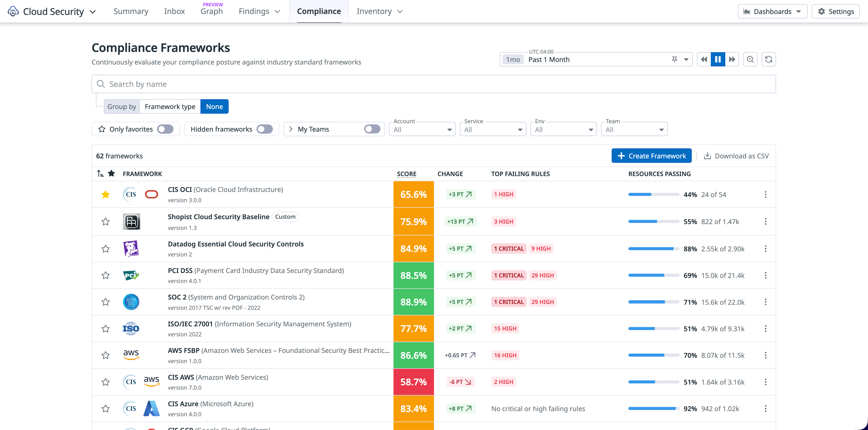Image resolution: width=868 pixels, height=430 pixels.
Task: Open the more menu for Shopist Baseline
Action: coord(765,221)
